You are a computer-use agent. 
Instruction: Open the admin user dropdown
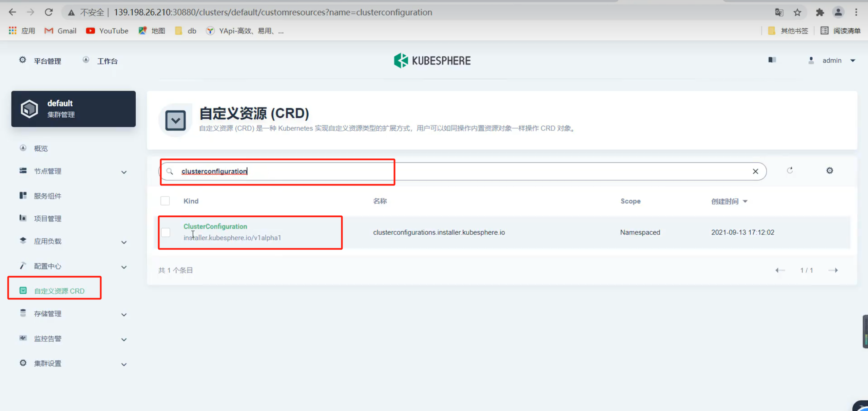[832, 60]
